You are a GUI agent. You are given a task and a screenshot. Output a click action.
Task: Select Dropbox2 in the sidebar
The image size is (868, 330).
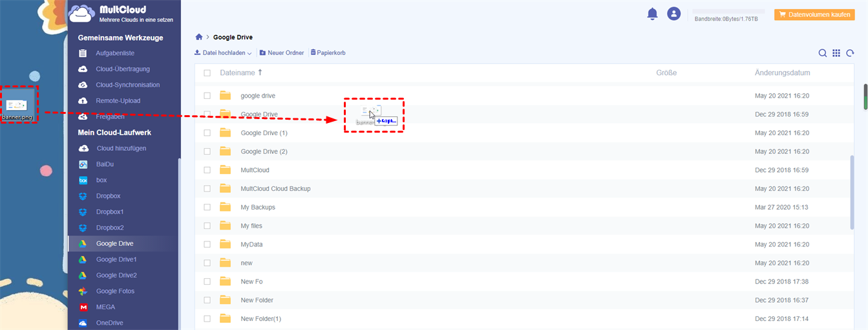pyautogui.click(x=110, y=228)
